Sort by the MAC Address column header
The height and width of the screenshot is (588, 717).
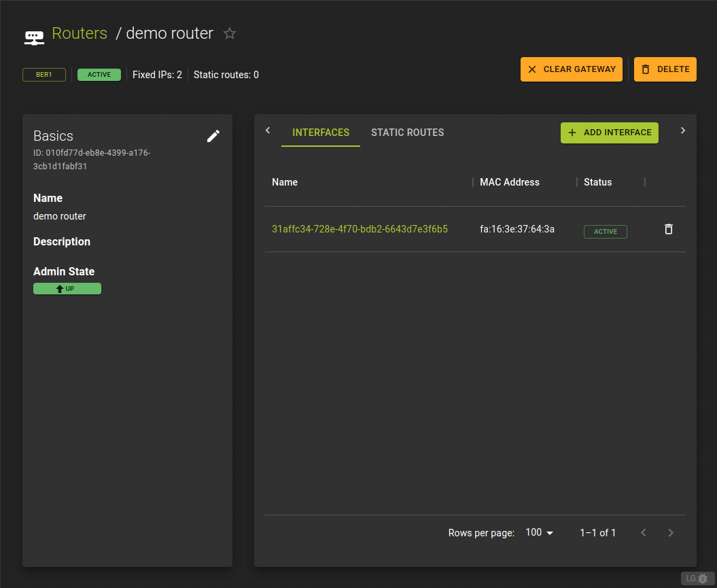point(510,182)
